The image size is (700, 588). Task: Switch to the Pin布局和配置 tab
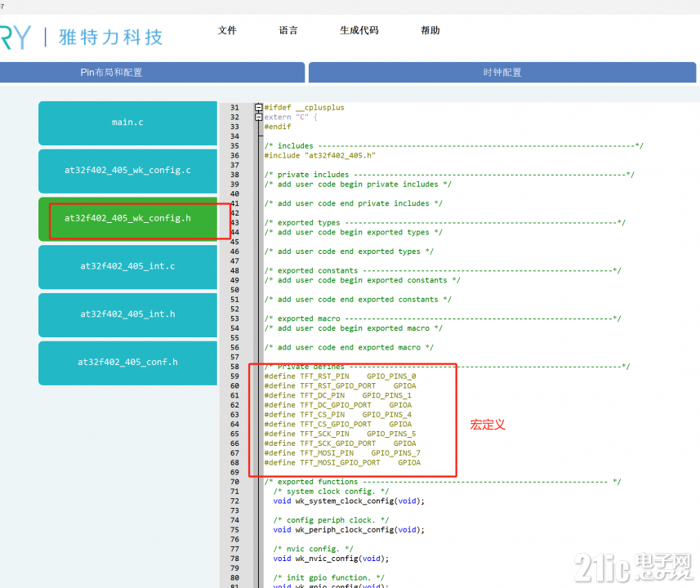tap(152, 73)
